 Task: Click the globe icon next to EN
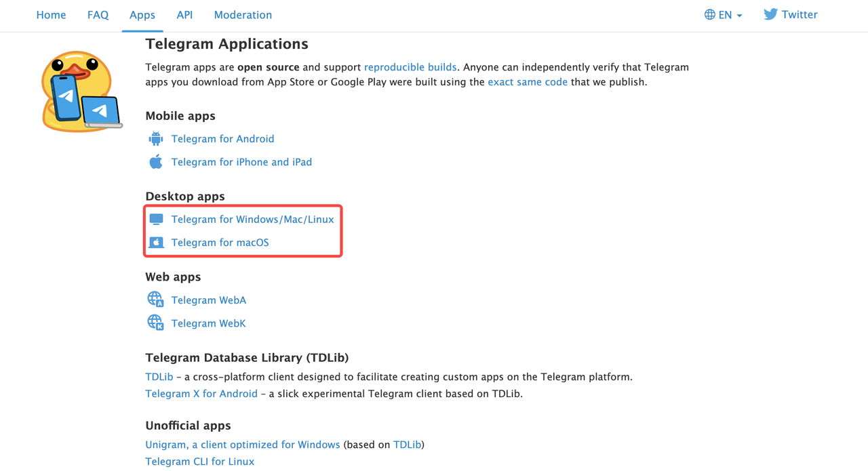pyautogui.click(x=710, y=15)
